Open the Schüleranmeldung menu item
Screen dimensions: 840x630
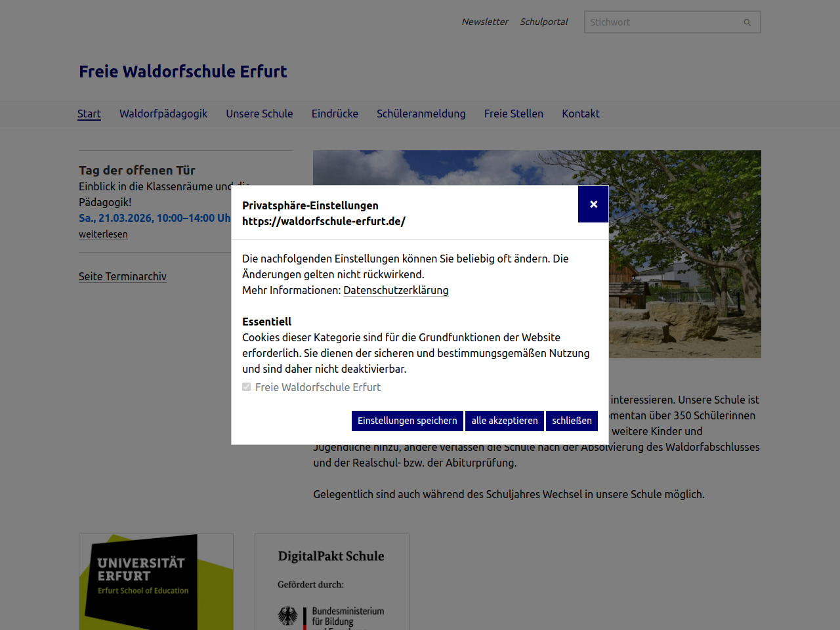tap(421, 114)
